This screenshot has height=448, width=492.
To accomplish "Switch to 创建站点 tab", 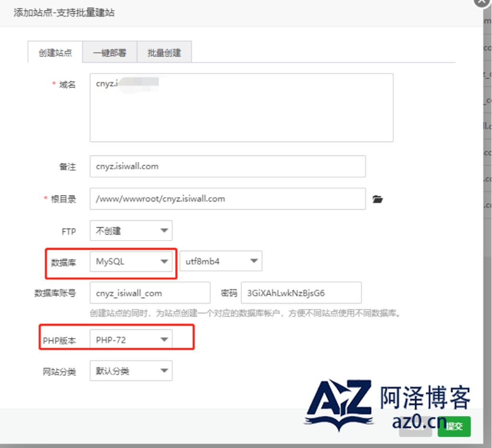I will [55, 52].
